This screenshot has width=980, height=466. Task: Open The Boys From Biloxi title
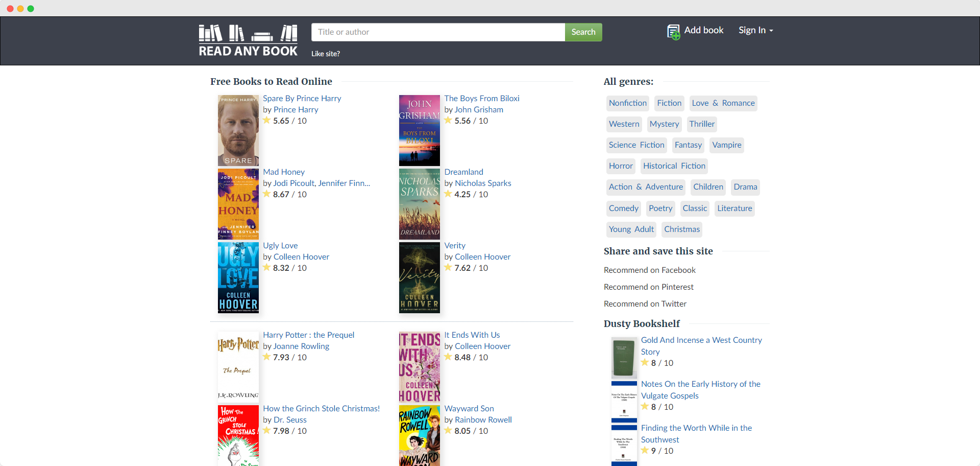click(482, 99)
